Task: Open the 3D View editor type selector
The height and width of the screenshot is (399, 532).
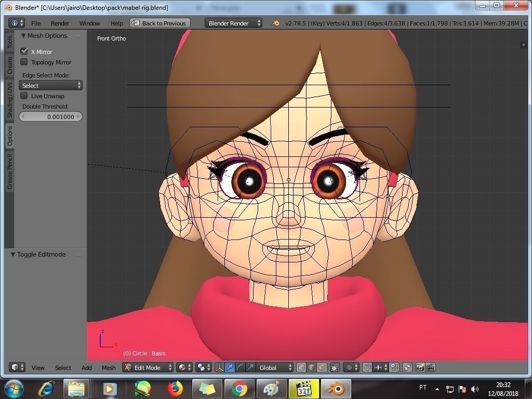Action: [x=17, y=367]
